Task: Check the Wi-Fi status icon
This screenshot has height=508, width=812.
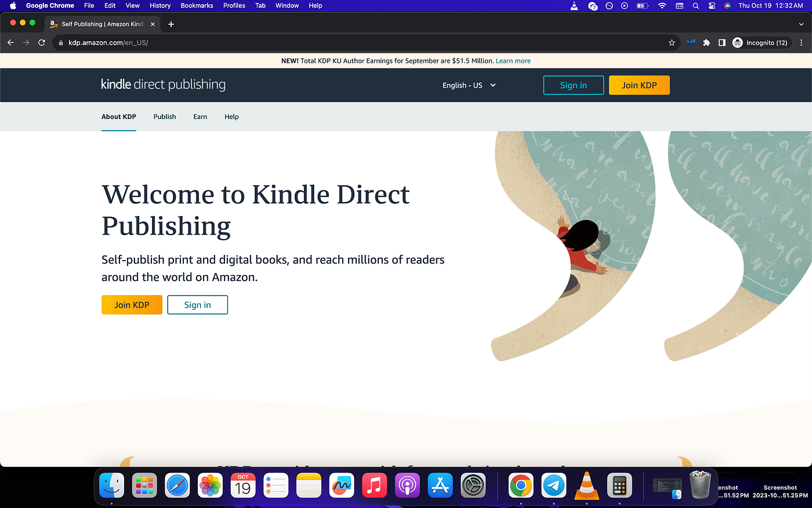Action: point(662,5)
